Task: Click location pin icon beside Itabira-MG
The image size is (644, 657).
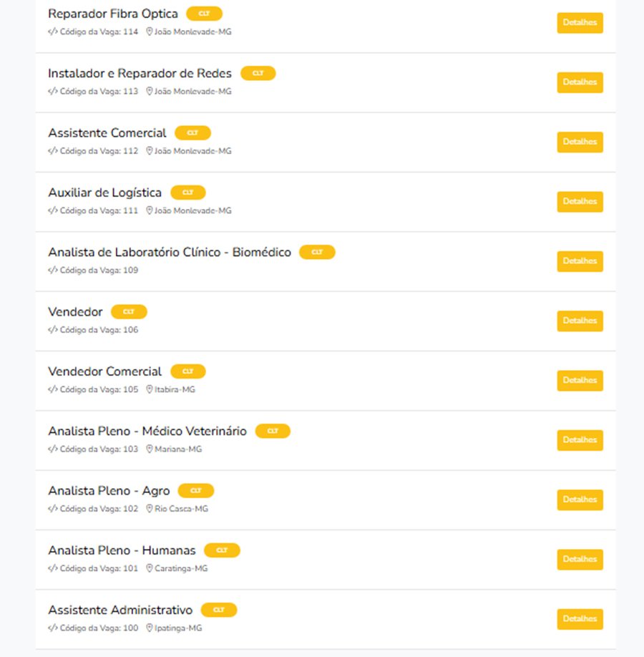Action: pos(150,390)
